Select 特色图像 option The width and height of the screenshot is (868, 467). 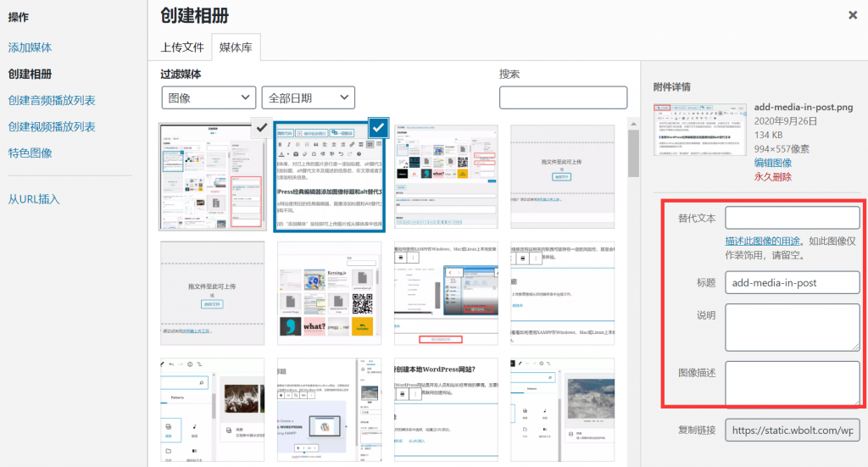[x=30, y=153]
